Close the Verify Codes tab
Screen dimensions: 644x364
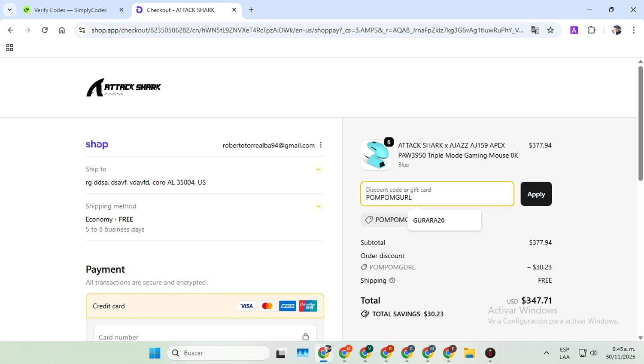[x=122, y=10]
